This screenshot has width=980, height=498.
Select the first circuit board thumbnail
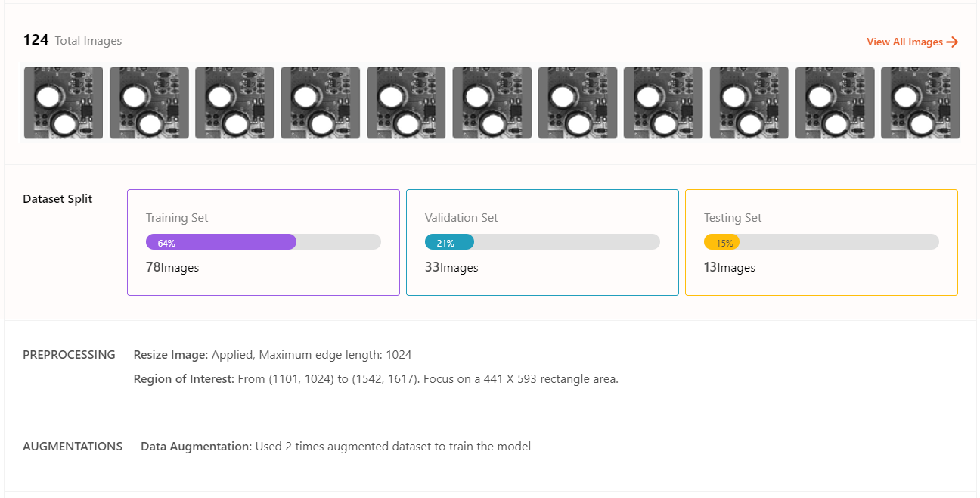[x=64, y=103]
